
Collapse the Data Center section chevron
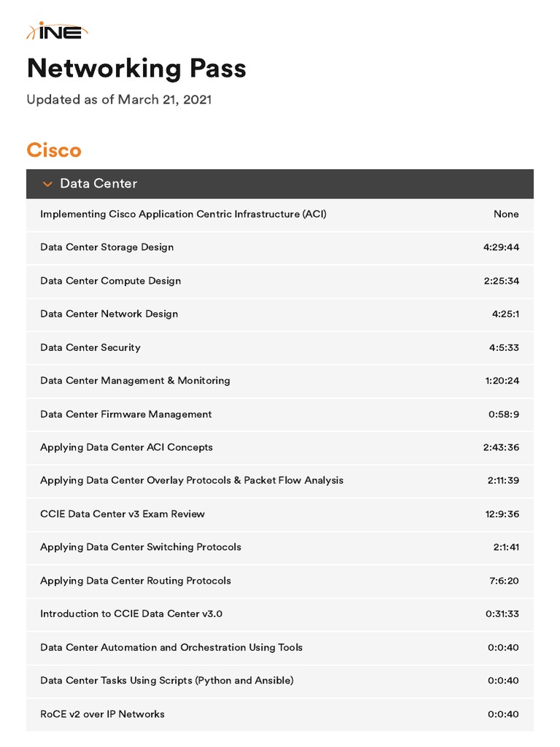point(47,185)
